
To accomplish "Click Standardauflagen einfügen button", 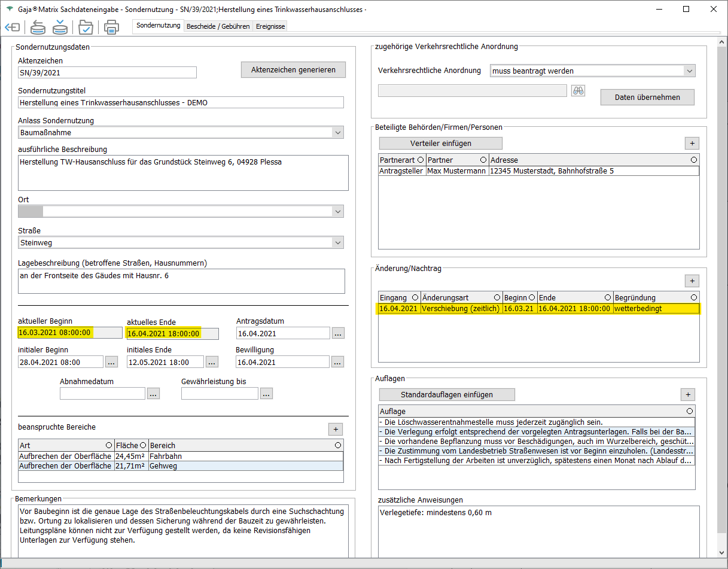I will 447,395.
